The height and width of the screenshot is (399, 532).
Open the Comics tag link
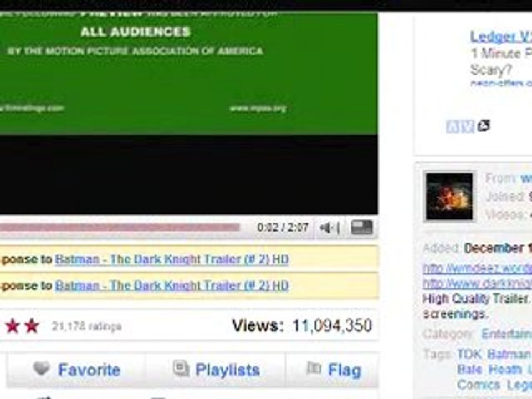[x=478, y=385]
